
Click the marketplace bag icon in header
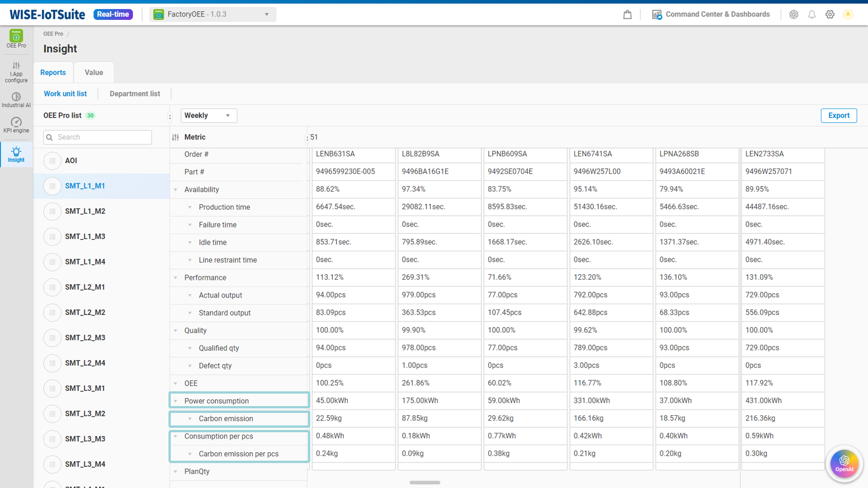click(627, 14)
